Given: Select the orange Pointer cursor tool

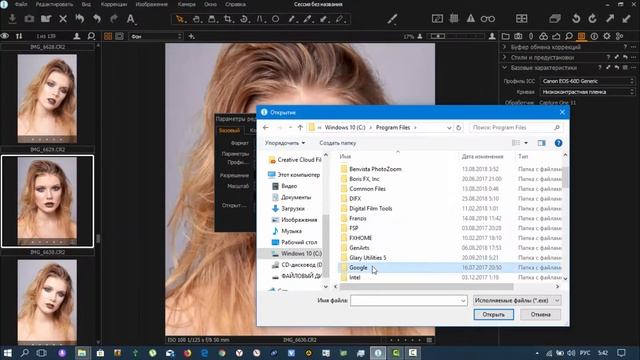Looking at the screenshot, I should pos(180,19).
